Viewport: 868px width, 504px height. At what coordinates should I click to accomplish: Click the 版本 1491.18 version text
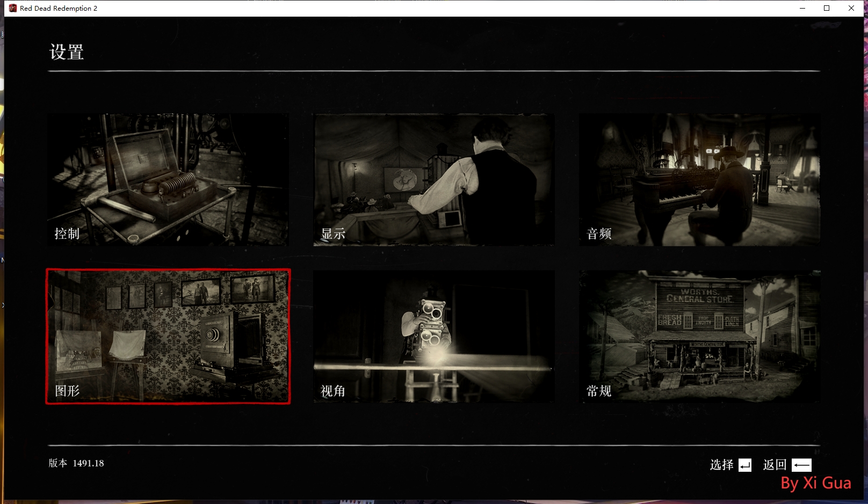pos(76,463)
